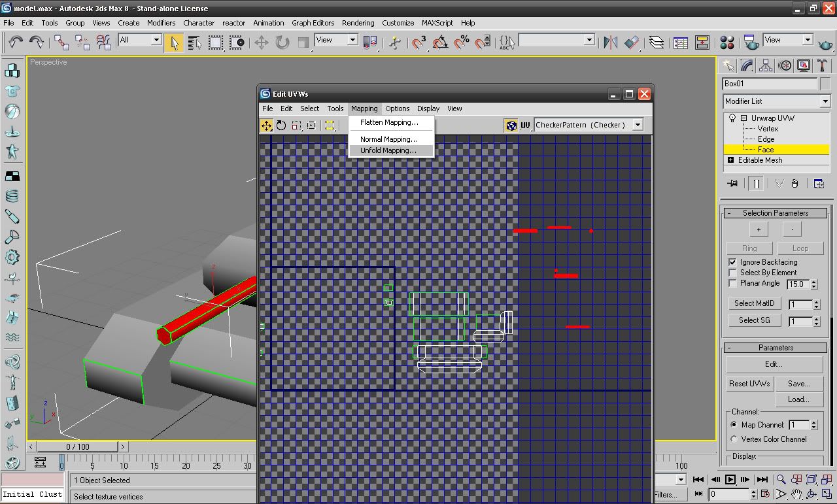Click the Pin Stack icon below modifier stack

tap(732, 184)
